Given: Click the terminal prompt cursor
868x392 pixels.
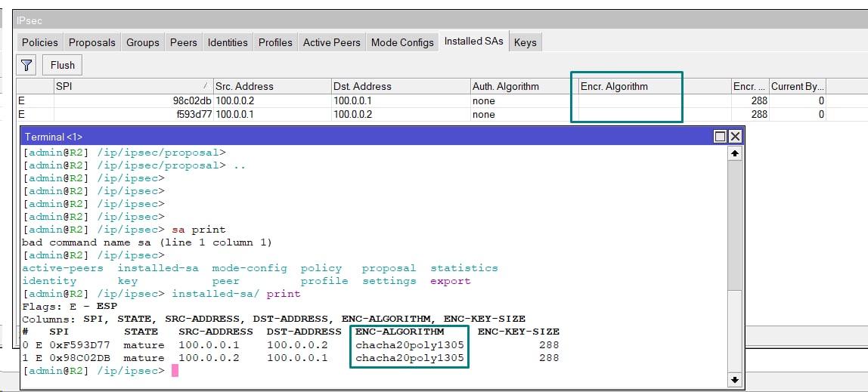Looking at the screenshot, I should [175, 370].
